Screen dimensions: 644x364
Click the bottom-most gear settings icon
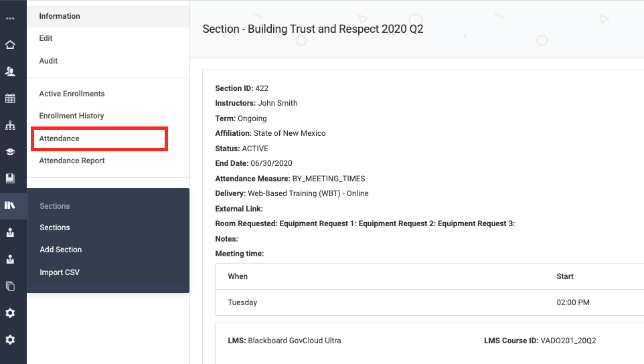click(x=10, y=339)
